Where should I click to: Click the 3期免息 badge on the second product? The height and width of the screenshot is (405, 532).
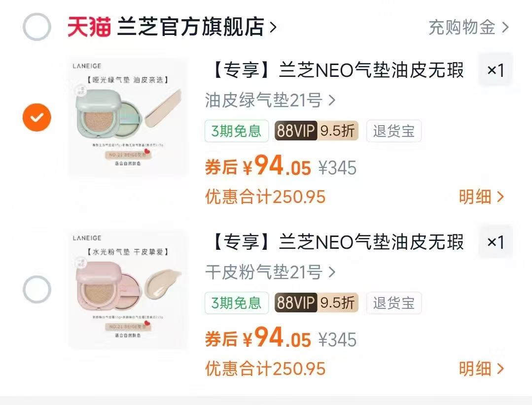(236, 304)
